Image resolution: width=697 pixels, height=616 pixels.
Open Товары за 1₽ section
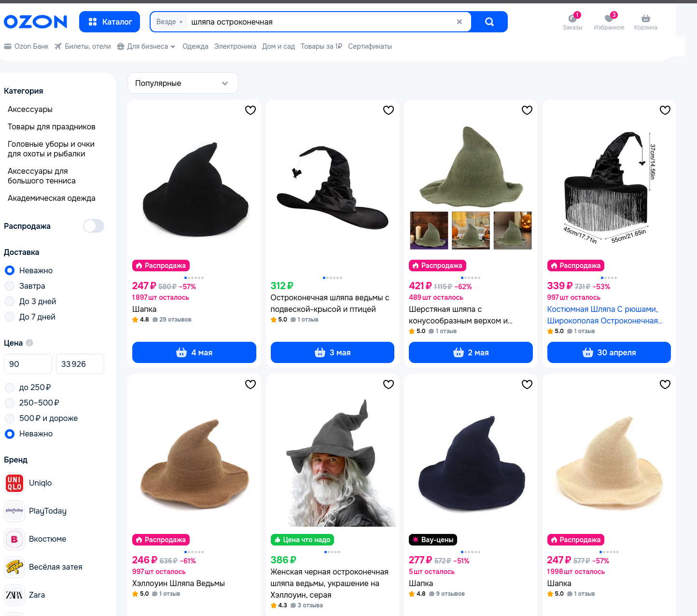[x=321, y=46]
